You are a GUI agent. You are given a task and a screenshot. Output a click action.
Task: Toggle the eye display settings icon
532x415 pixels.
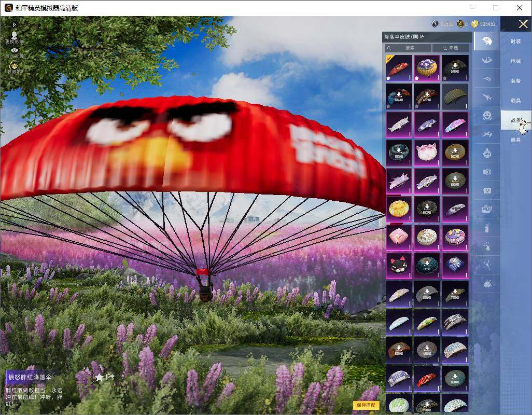point(14,50)
